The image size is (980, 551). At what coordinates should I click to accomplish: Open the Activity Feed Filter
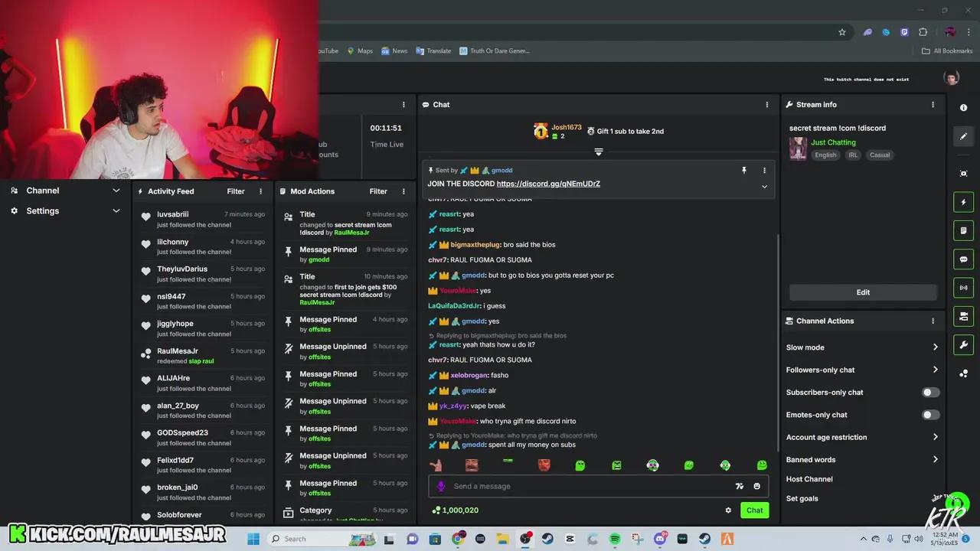click(236, 191)
